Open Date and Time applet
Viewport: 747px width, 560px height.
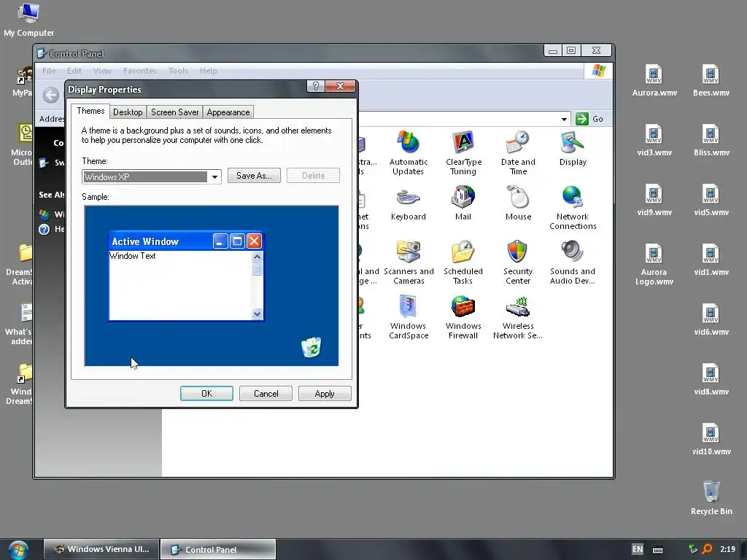pos(518,153)
